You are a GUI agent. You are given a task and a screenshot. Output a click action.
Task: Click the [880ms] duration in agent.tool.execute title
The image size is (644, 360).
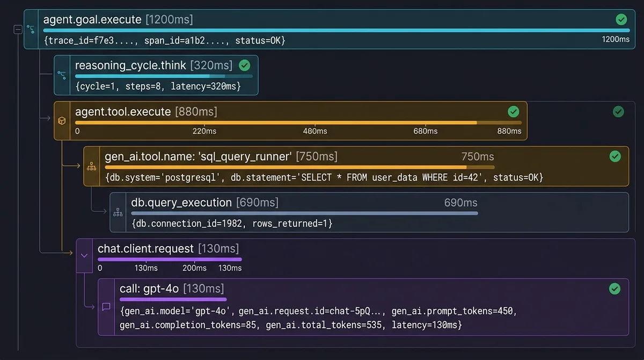tap(196, 112)
